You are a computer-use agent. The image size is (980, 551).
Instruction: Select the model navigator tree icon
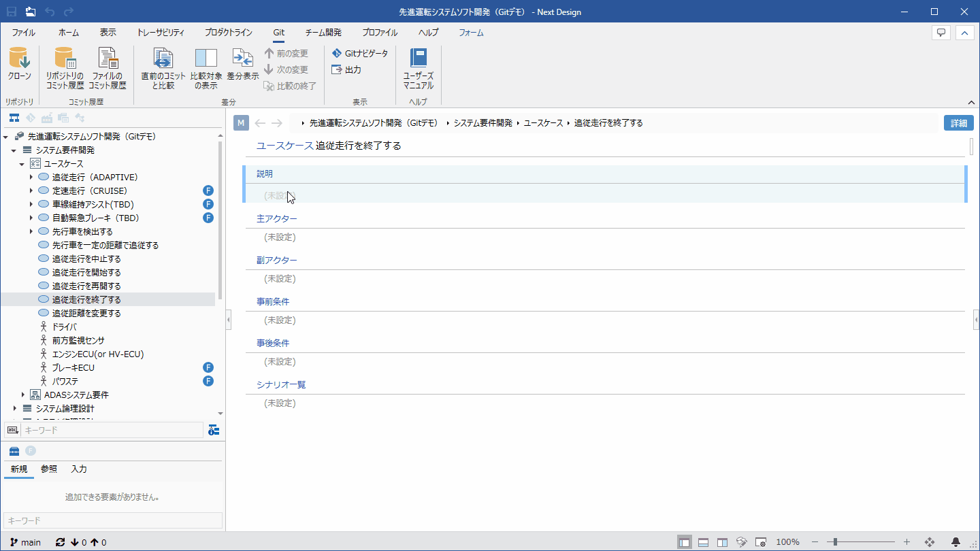point(14,118)
